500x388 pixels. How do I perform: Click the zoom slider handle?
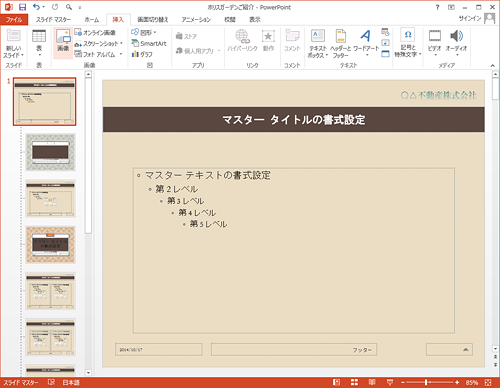pyautogui.click(x=426, y=382)
